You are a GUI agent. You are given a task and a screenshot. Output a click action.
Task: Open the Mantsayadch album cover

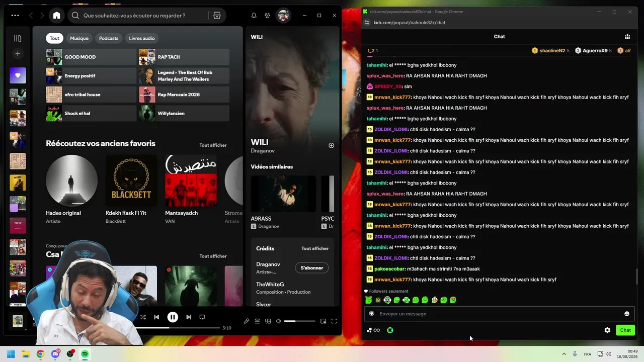tap(191, 180)
